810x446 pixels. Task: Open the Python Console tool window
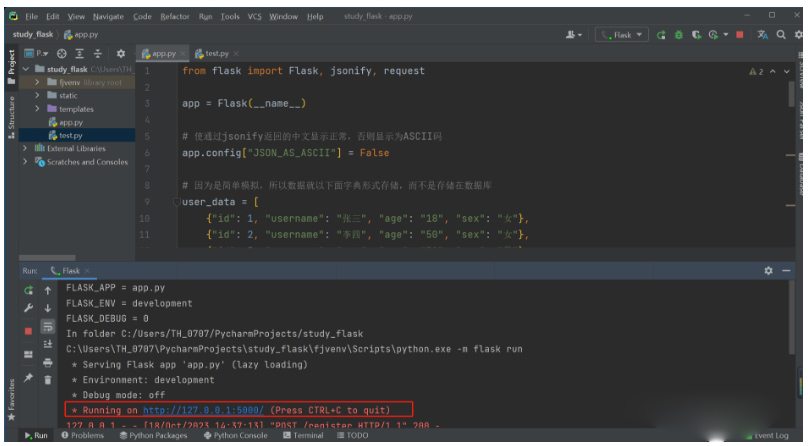tap(236, 435)
